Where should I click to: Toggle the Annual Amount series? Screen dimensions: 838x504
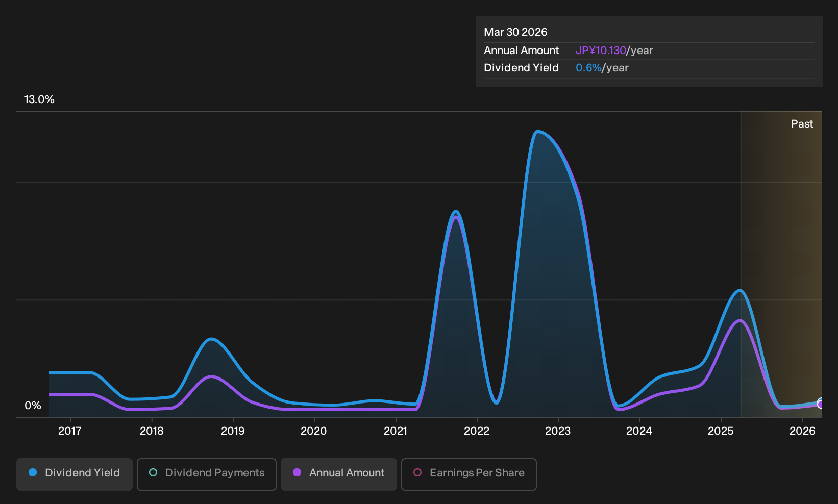339,474
